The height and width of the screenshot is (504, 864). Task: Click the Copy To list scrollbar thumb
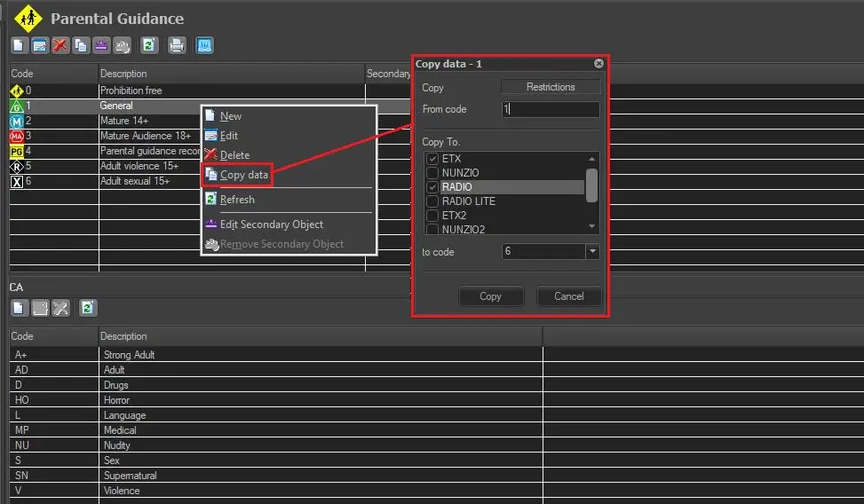[591, 185]
